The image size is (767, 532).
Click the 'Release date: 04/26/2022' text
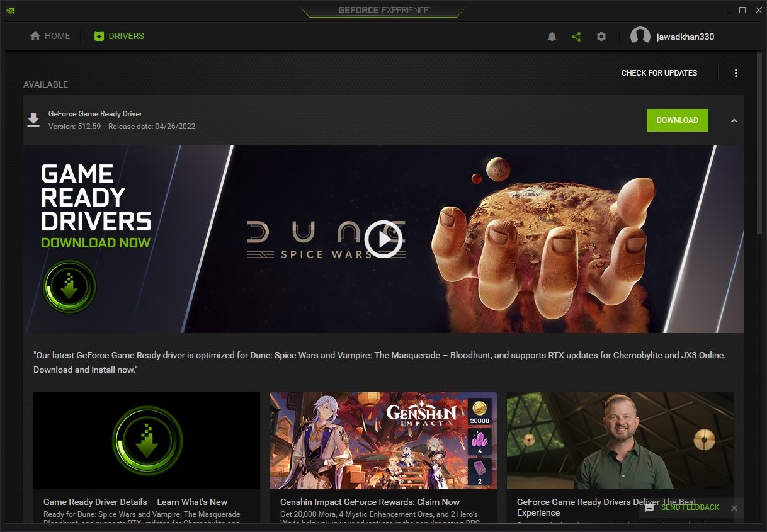pyautogui.click(x=152, y=127)
